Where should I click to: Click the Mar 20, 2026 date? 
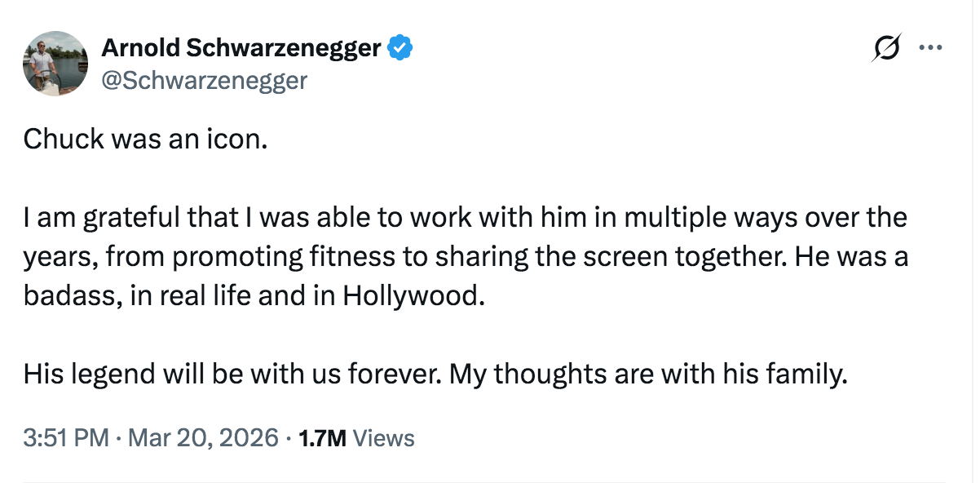(x=203, y=438)
